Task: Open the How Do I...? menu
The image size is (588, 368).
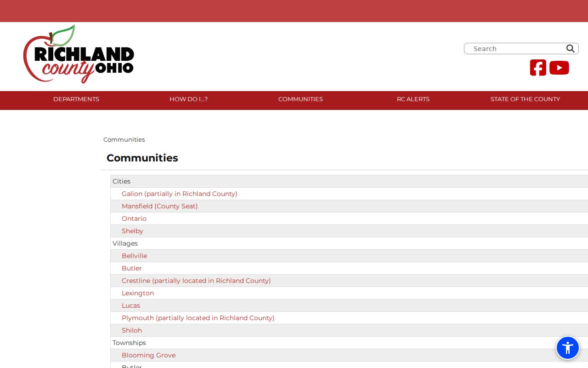Action: point(188,99)
